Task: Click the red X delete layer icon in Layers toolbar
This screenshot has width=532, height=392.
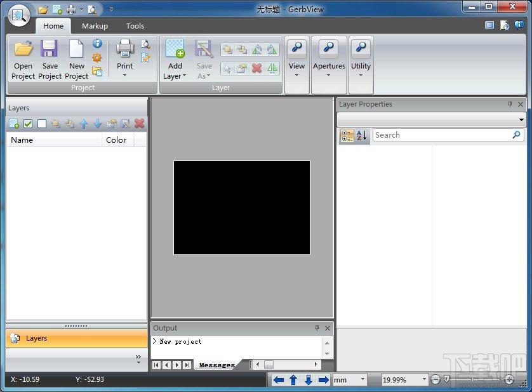Action: [140, 124]
